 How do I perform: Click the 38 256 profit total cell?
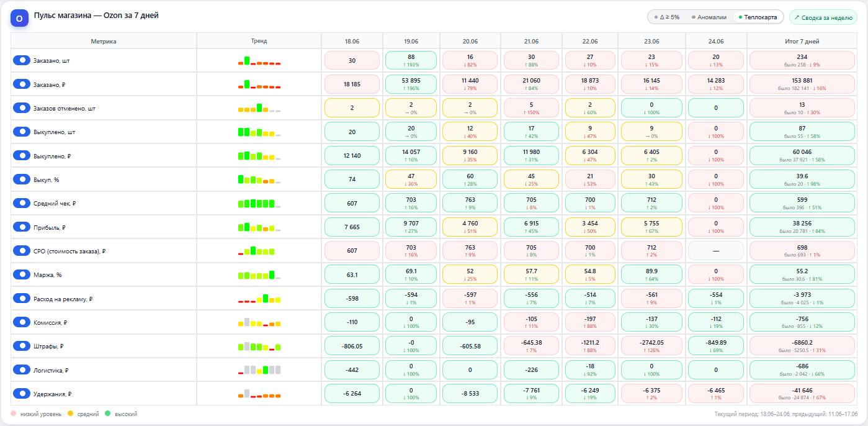pyautogui.click(x=802, y=227)
